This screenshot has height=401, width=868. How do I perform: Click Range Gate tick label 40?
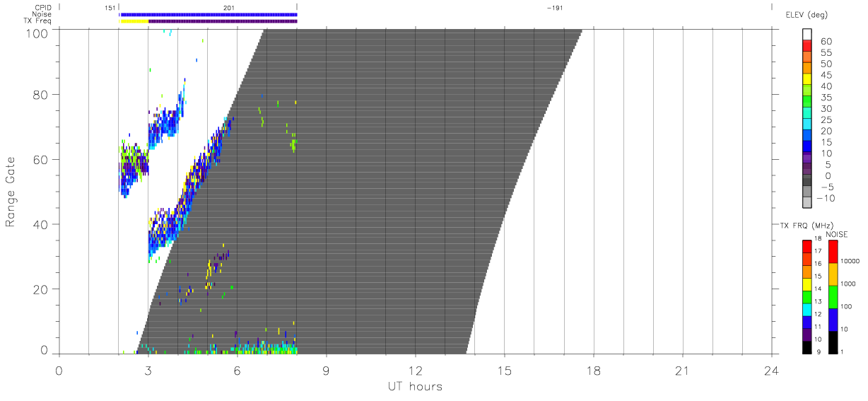click(40, 224)
